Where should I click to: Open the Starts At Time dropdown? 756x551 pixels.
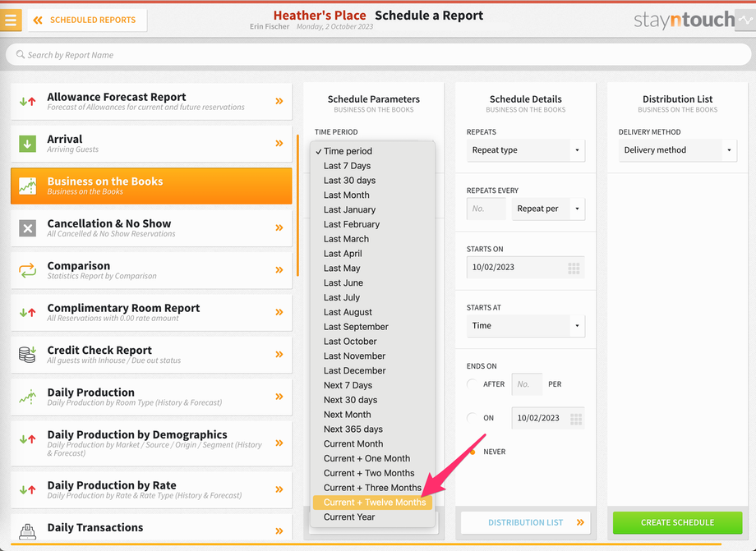[x=526, y=325]
